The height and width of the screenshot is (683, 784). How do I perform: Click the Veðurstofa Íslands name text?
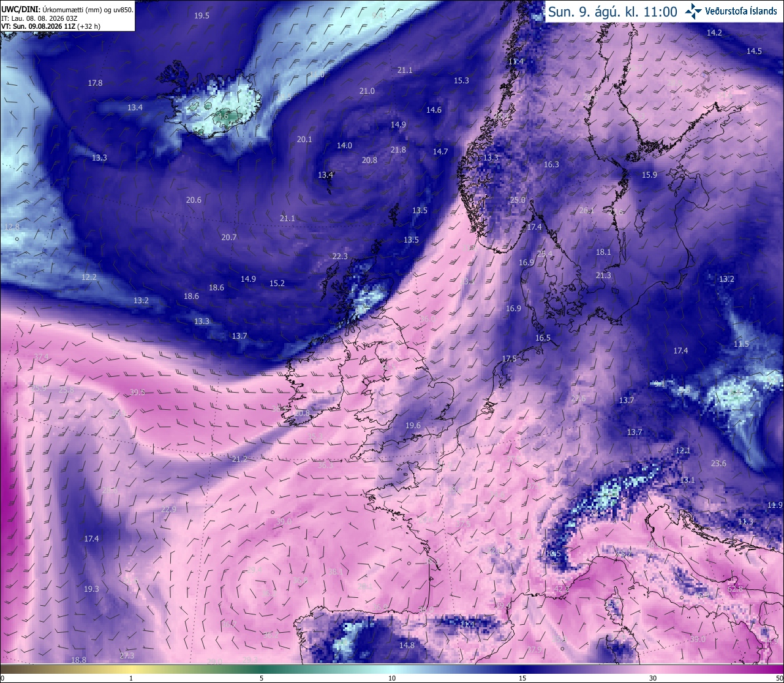click(741, 11)
